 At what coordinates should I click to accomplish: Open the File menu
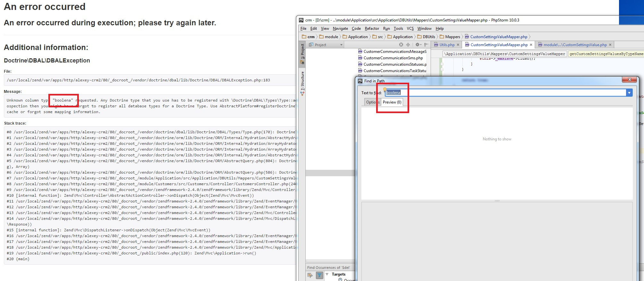pos(303,29)
